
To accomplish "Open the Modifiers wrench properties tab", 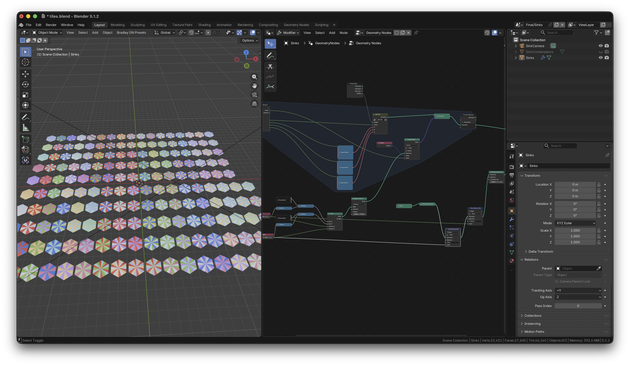I will click(511, 219).
